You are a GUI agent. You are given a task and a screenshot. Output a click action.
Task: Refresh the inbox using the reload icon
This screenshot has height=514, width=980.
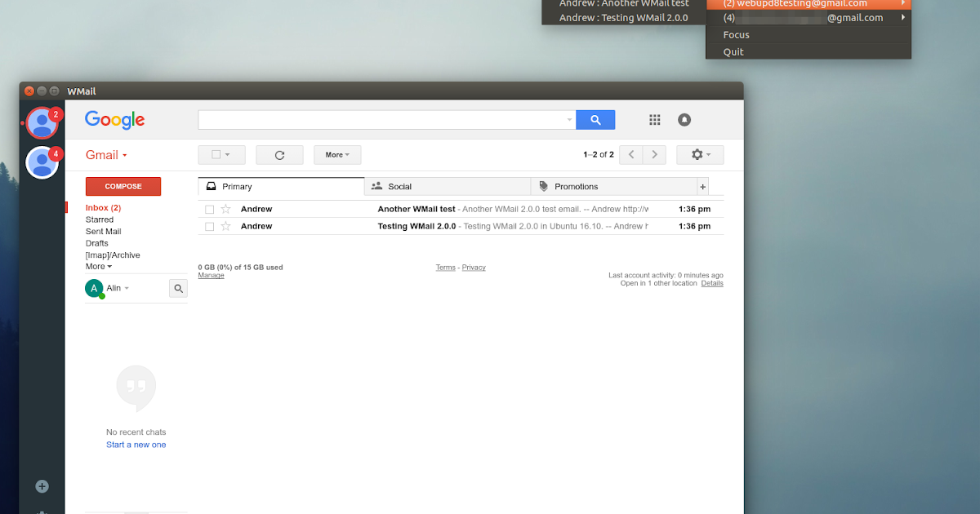(279, 154)
